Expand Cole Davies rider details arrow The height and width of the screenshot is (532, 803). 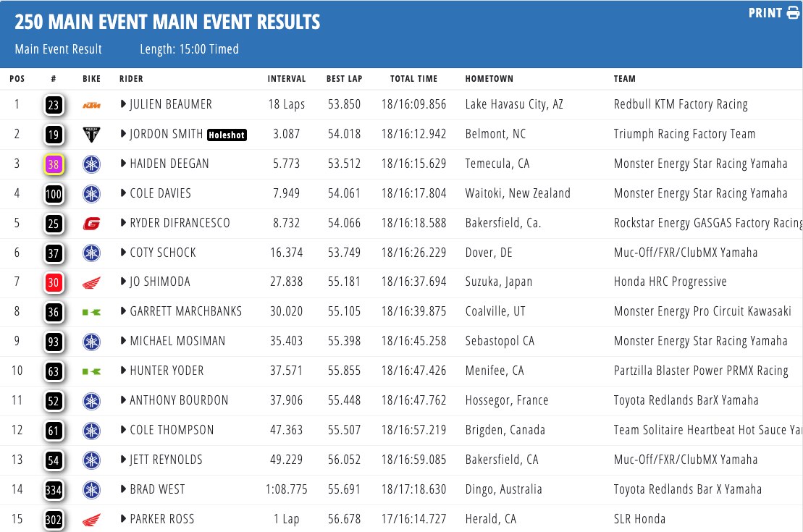click(124, 193)
